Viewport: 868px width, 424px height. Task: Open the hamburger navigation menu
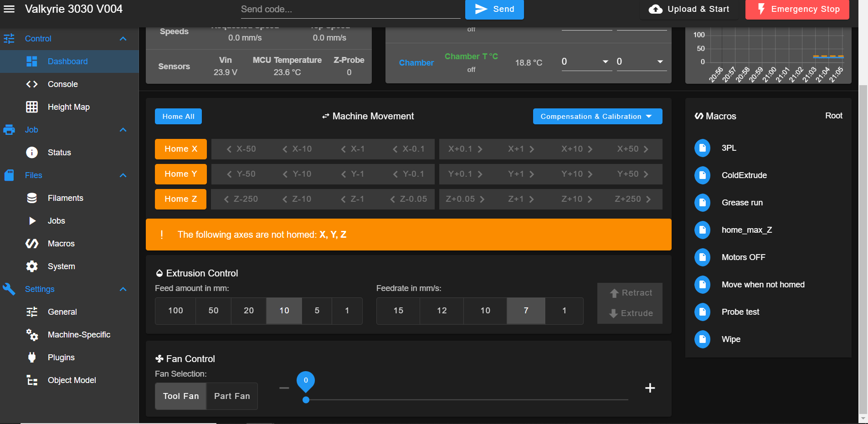[x=9, y=9]
